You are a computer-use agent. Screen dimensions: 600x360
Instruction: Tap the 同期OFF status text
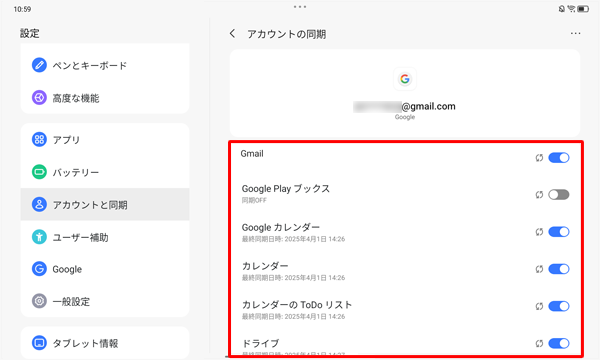point(254,200)
